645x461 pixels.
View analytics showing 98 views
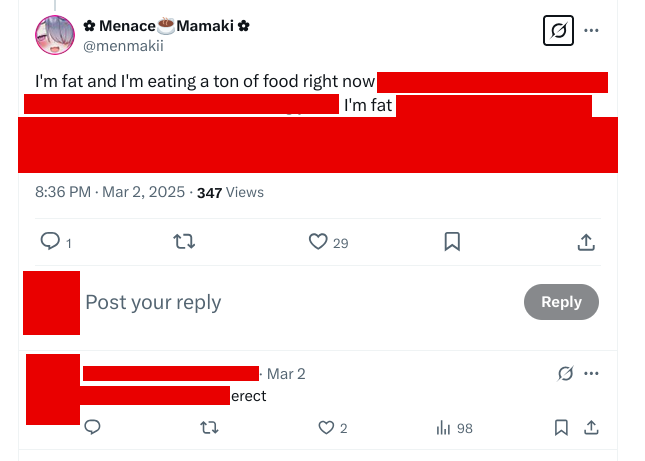pyautogui.click(x=443, y=428)
